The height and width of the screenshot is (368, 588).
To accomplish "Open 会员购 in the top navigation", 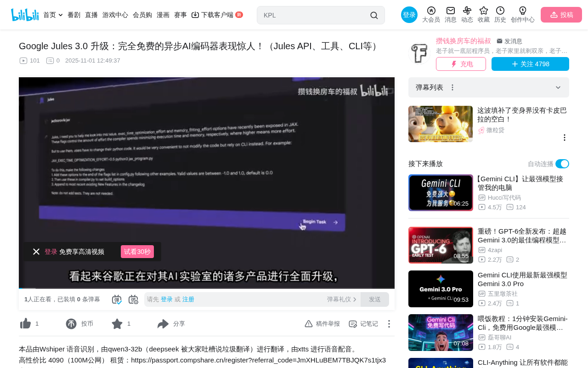I will [142, 15].
